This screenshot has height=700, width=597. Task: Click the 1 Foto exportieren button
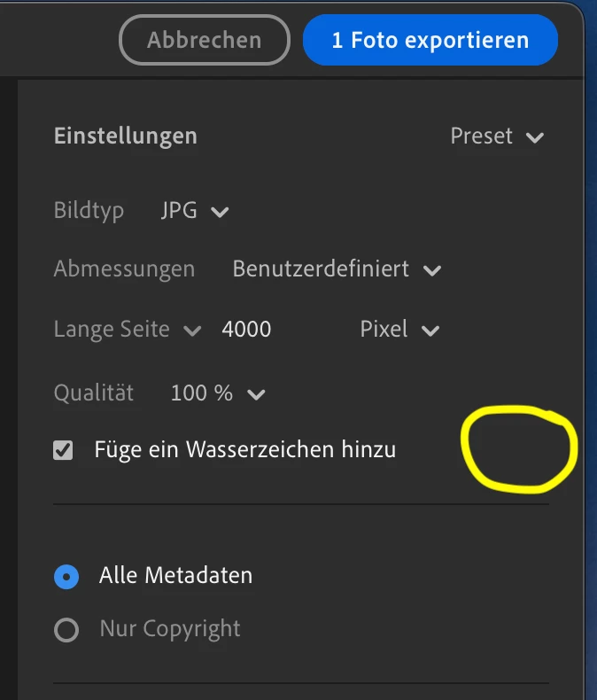[430, 40]
